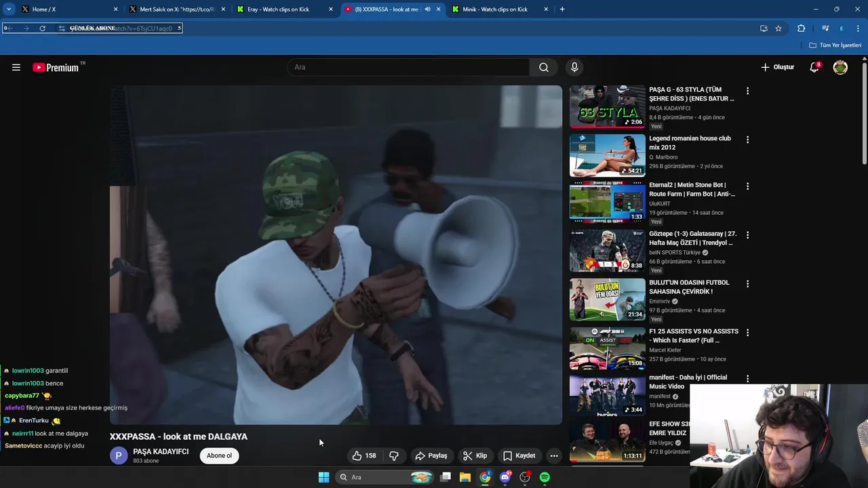Screen dimensions: 868x488
Task: Open options for Göztepe Galatasaray video
Action: tap(747, 235)
